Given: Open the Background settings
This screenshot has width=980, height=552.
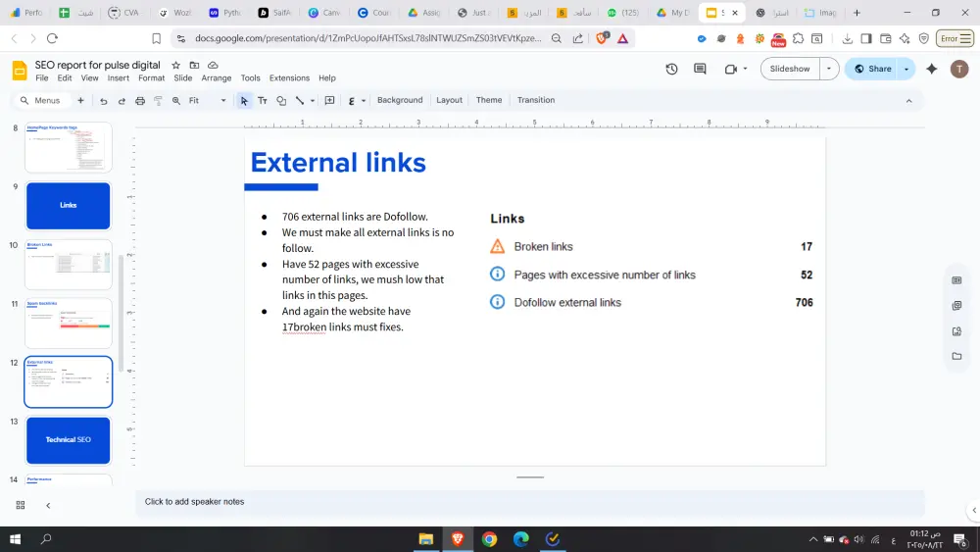Looking at the screenshot, I should (400, 100).
